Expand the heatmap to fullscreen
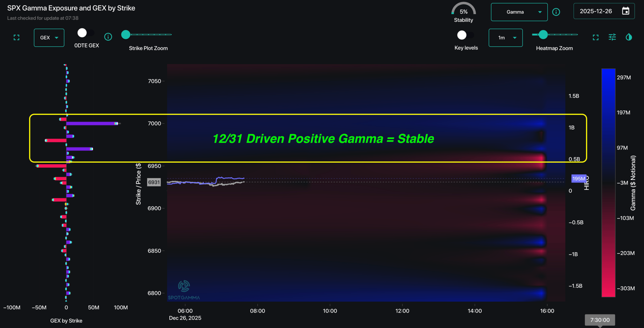Image resolution: width=644 pixels, height=328 pixels. (596, 38)
